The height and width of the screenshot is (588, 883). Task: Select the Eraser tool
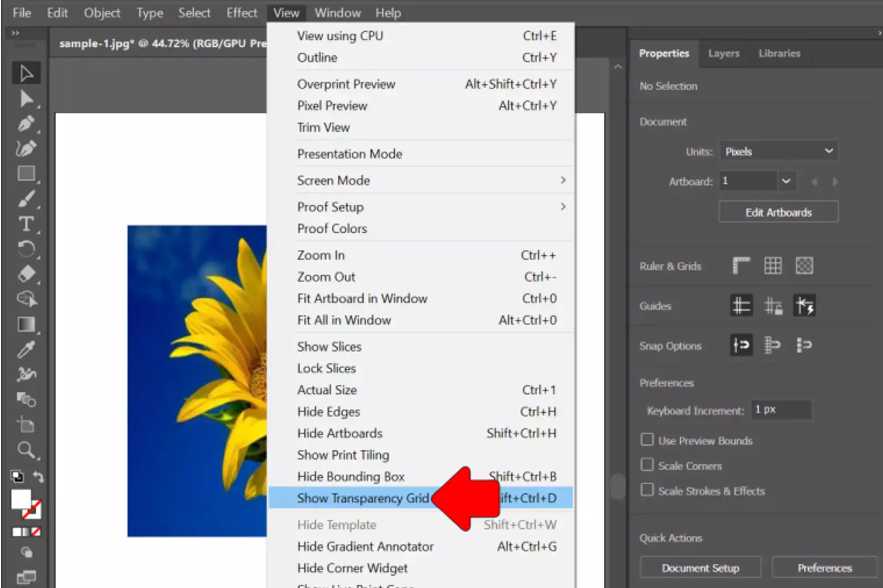click(x=25, y=274)
